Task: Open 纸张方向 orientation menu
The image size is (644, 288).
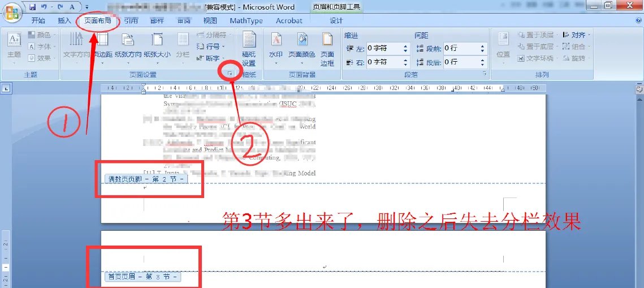Action: (x=128, y=48)
